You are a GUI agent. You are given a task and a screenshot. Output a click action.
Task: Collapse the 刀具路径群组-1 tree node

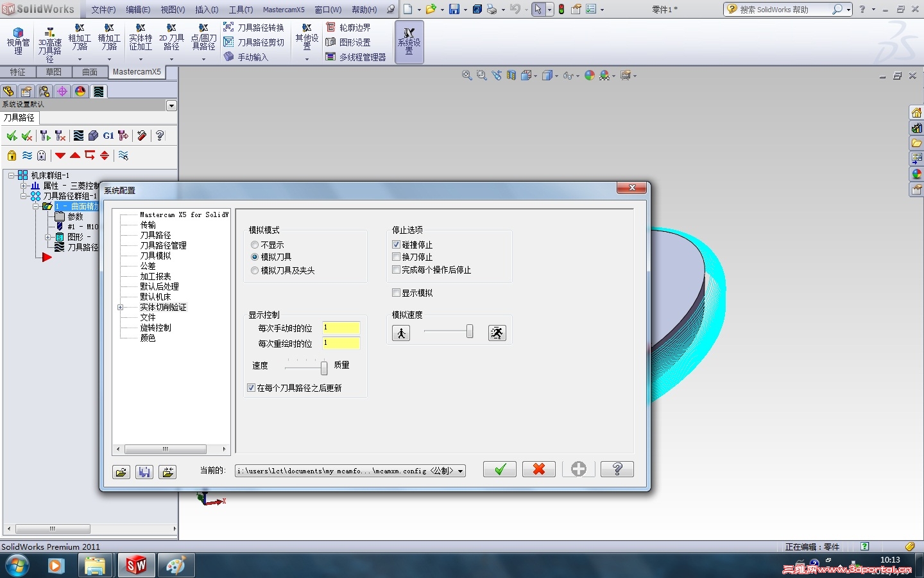click(23, 196)
